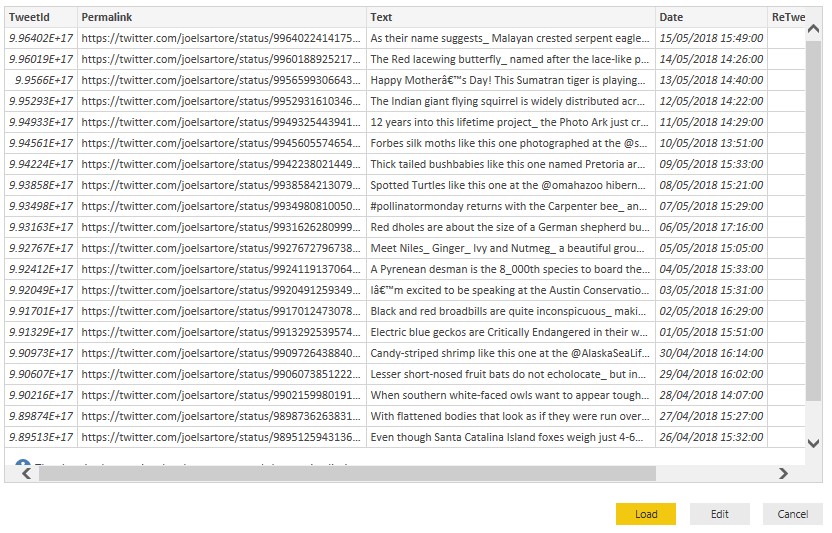Click the Candy-striped shrimp text cell
The width and height of the screenshot is (832, 533).
(510, 353)
